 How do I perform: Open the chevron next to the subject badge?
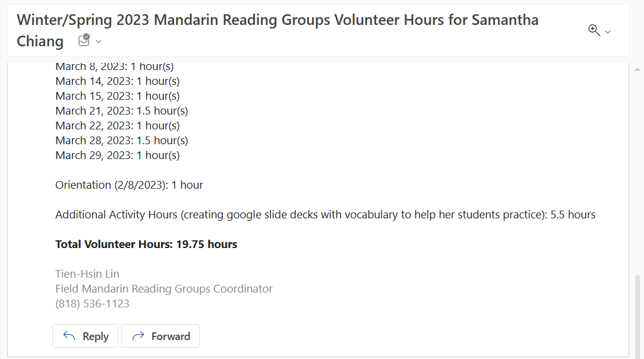click(x=99, y=42)
